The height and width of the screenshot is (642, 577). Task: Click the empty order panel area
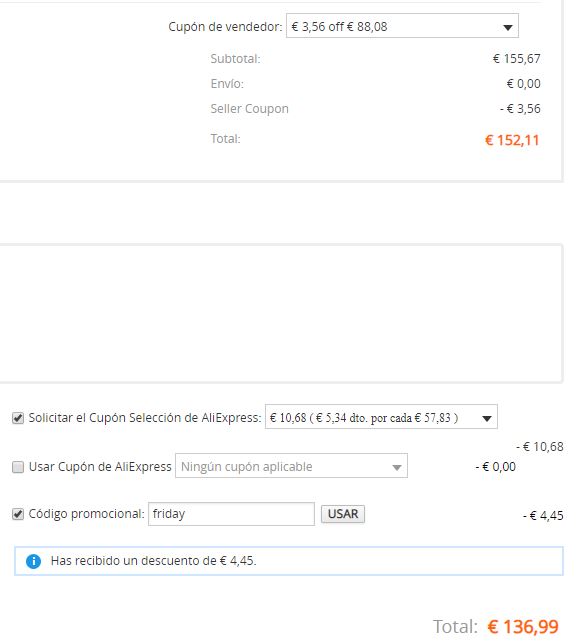(x=281, y=314)
